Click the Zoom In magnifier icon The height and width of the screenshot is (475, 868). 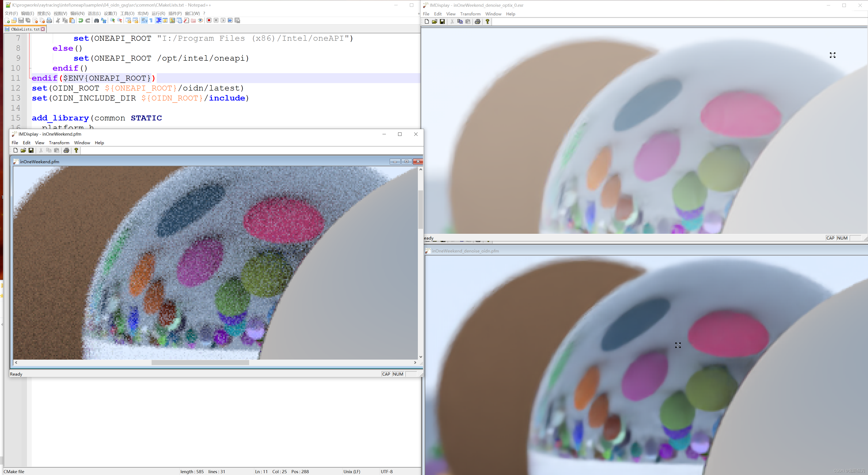(x=112, y=21)
